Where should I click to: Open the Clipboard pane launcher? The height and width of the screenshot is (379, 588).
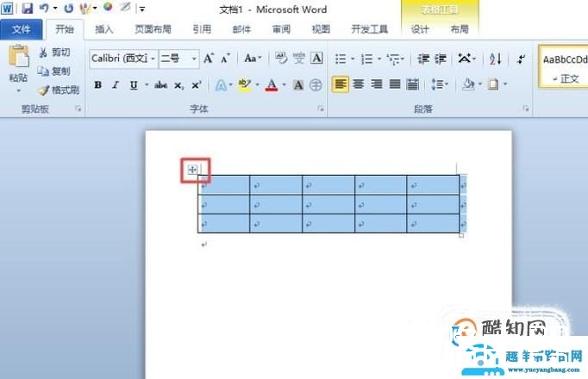coord(78,109)
